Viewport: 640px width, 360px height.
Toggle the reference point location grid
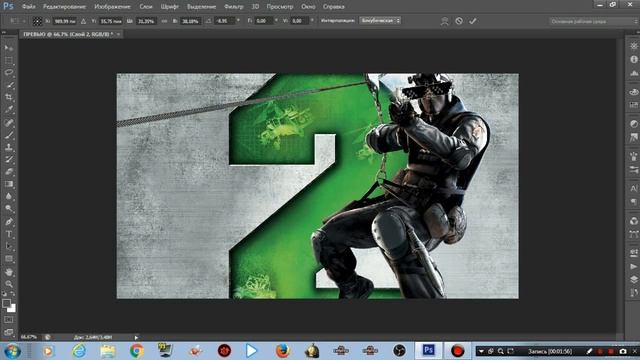point(37,21)
